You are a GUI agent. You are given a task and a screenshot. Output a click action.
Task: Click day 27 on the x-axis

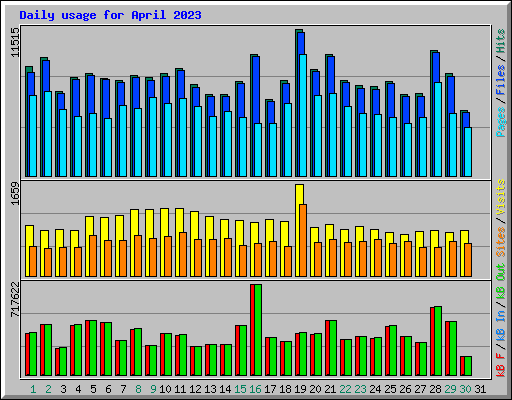coord(420,389)
